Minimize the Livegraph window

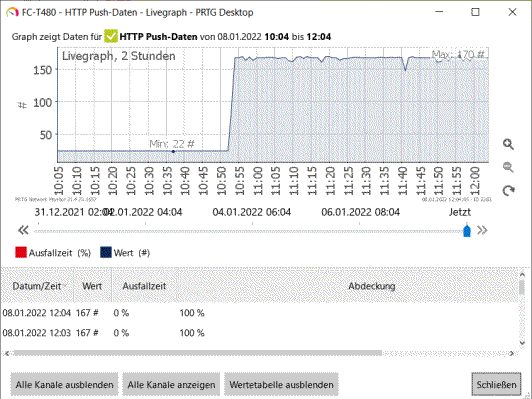coord(439,12)
